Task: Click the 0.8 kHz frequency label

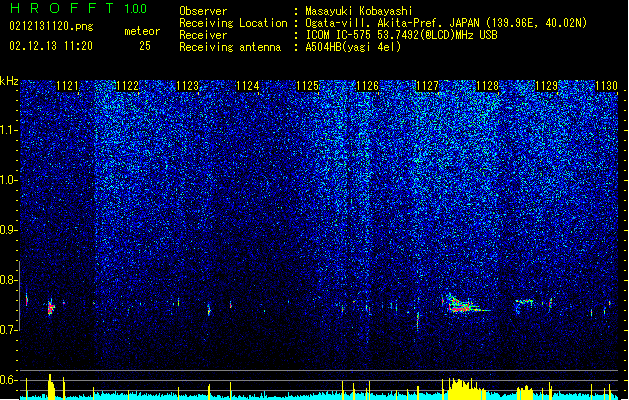Action: [9, 280]
